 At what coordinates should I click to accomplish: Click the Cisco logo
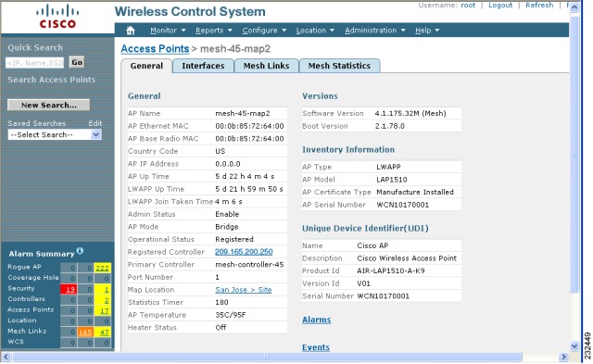(x=57, y=17)
